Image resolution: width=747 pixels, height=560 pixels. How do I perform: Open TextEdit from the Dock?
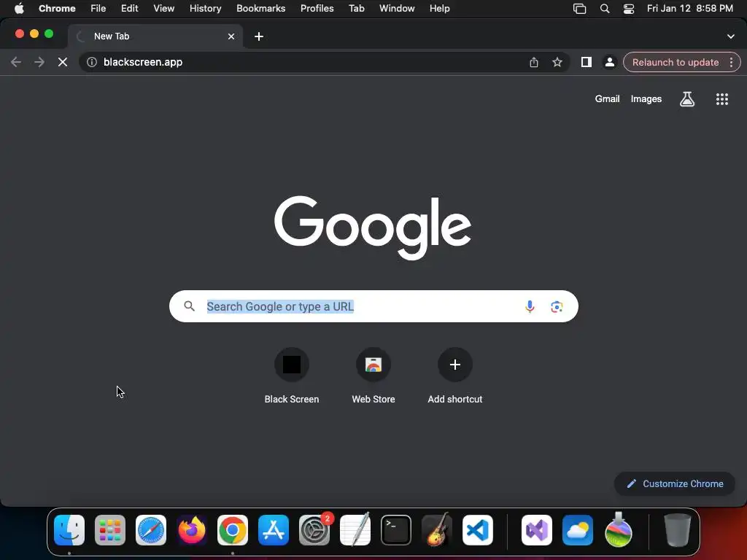355,529
